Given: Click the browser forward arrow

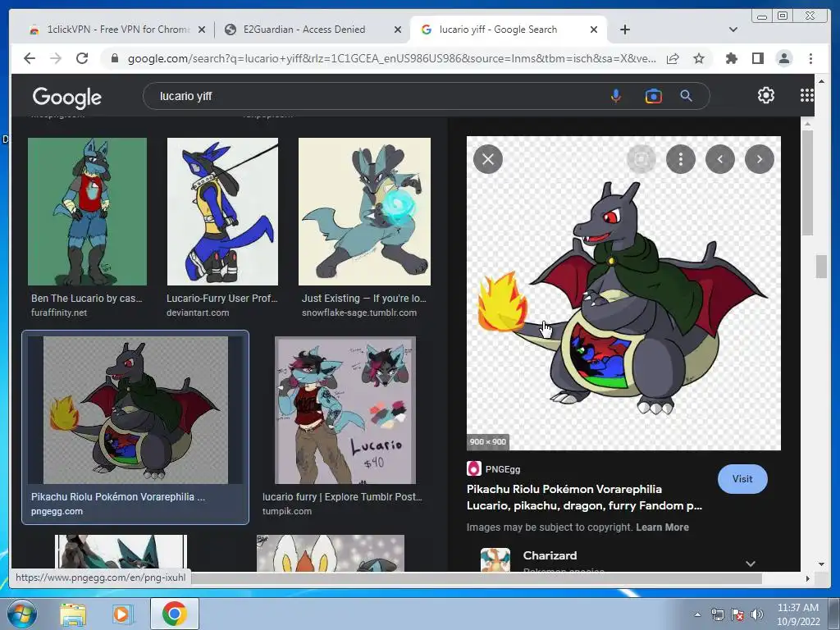Looking at the screenshot, I should (x=56, y=58).
